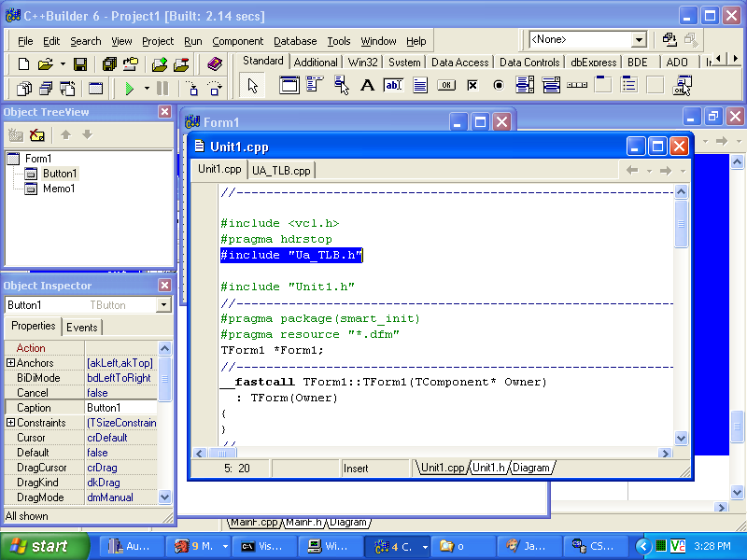The height and width of the screenshot is (560, 747).
Task: Select the Label component icon
Action: (x=367, y=86)
